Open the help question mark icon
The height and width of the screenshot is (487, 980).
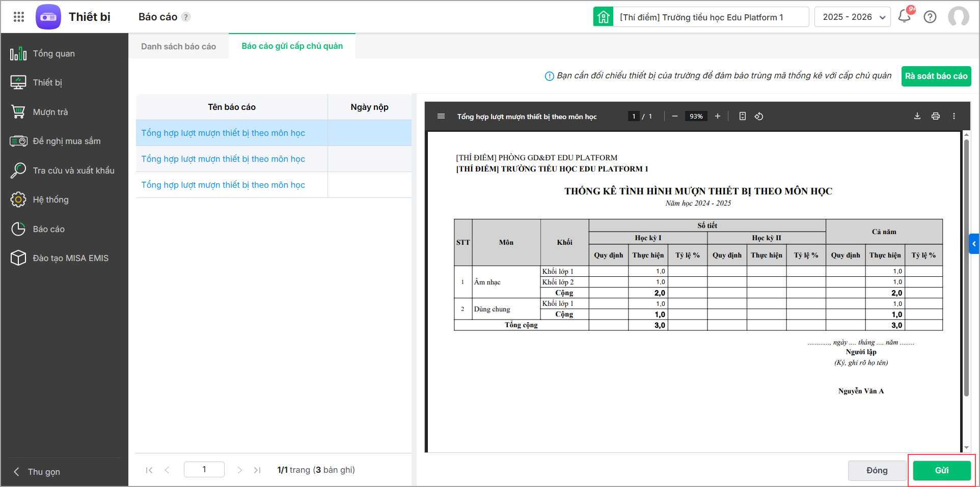pos(930,17)
